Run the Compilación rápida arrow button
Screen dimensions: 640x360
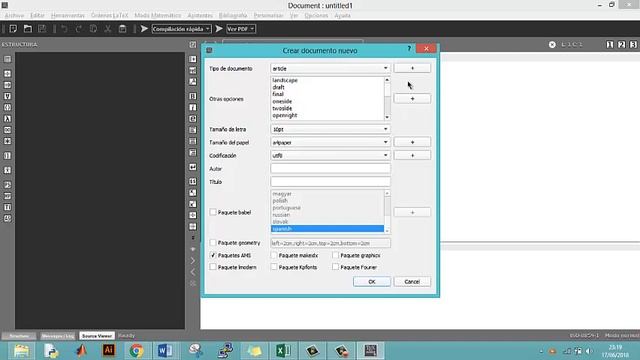144,29
